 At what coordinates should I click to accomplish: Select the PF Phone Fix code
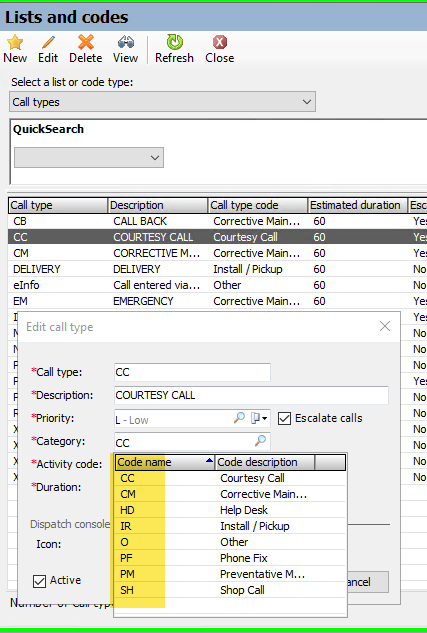click(230, 558)
